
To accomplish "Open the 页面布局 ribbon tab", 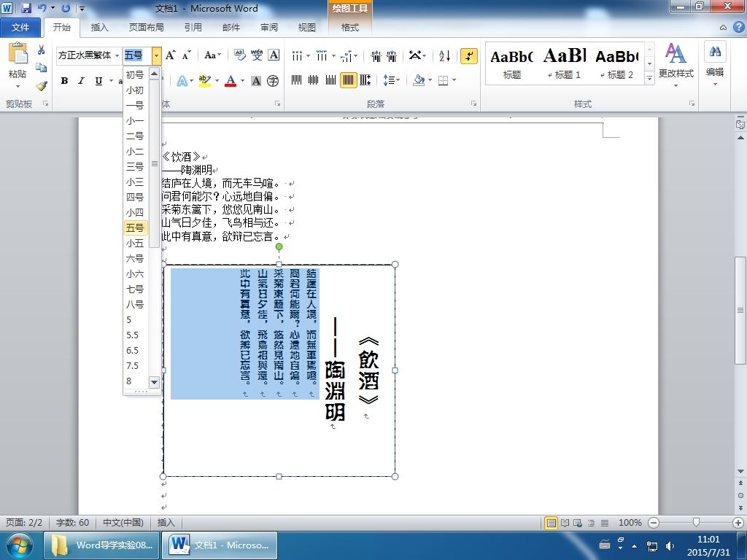I will 146,28.
